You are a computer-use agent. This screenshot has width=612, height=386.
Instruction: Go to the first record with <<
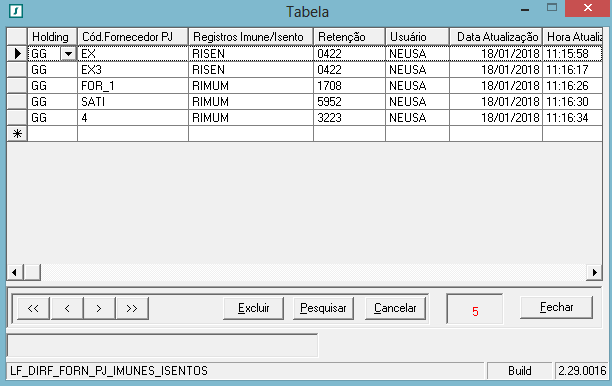[x=33, y=308]
